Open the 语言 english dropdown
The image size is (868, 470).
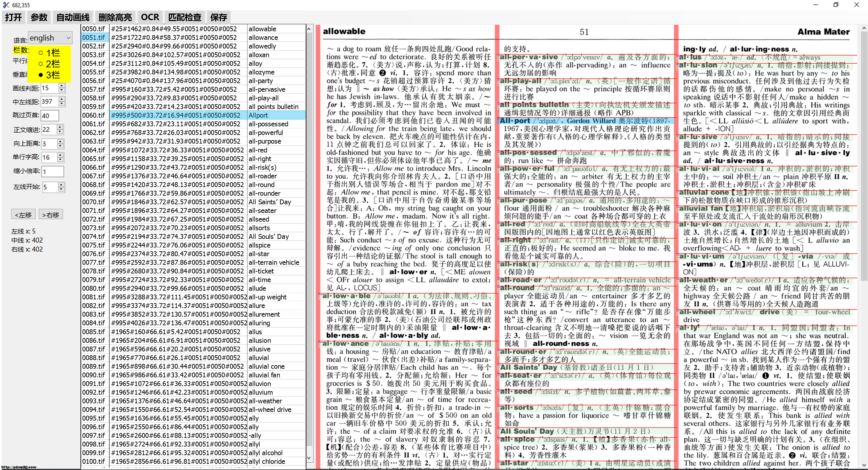point(50,38)
